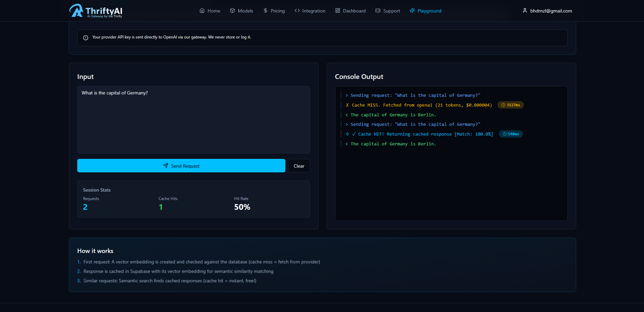Click the Support icon in the navbar
The width and height of the screenshot is (644, 312).
tap(378, 10)
